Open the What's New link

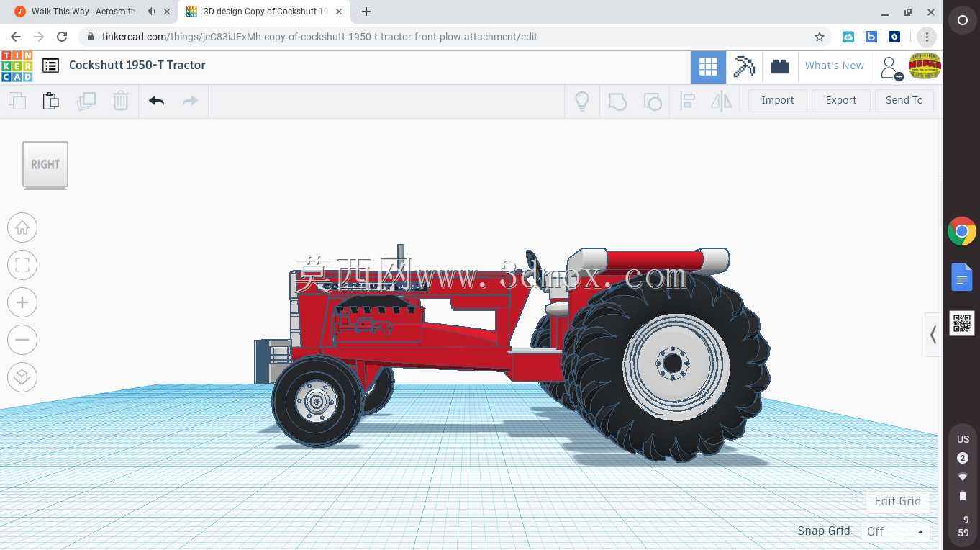point(835,66)
